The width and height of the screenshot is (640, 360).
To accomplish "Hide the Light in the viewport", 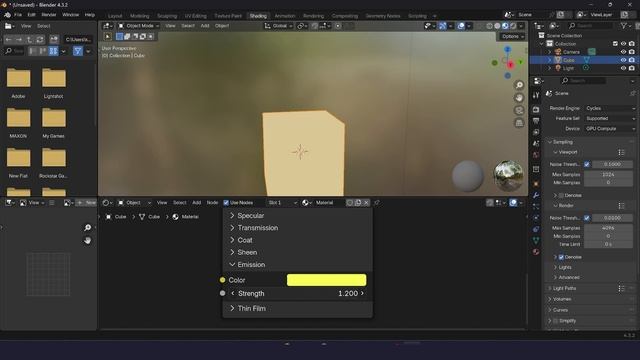I will [623, 68].
